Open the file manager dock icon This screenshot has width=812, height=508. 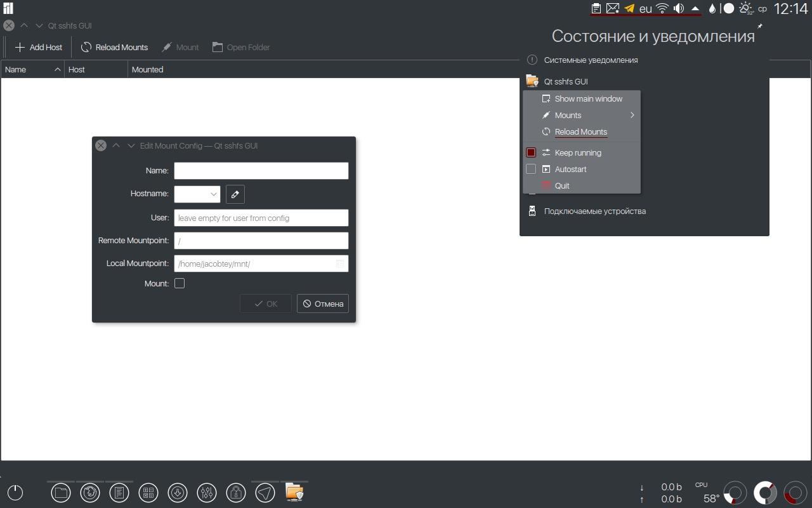click(61, 492)
